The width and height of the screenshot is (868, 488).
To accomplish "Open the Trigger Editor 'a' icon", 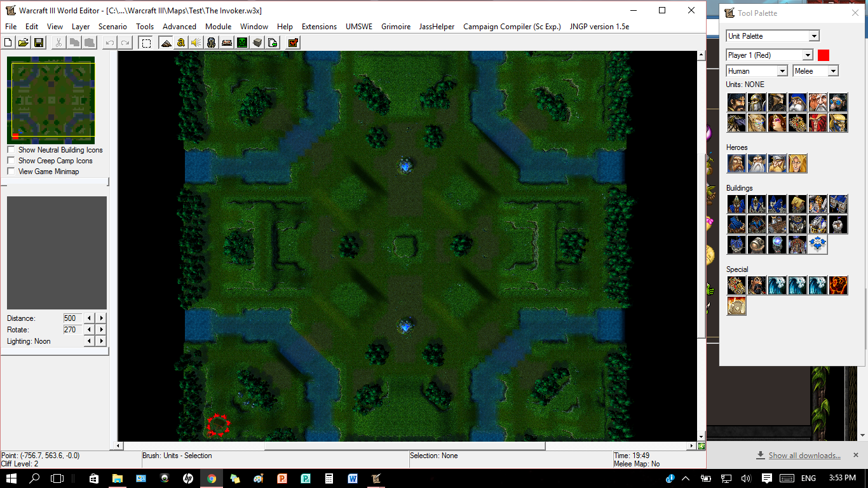I will [x=181, y=43].
